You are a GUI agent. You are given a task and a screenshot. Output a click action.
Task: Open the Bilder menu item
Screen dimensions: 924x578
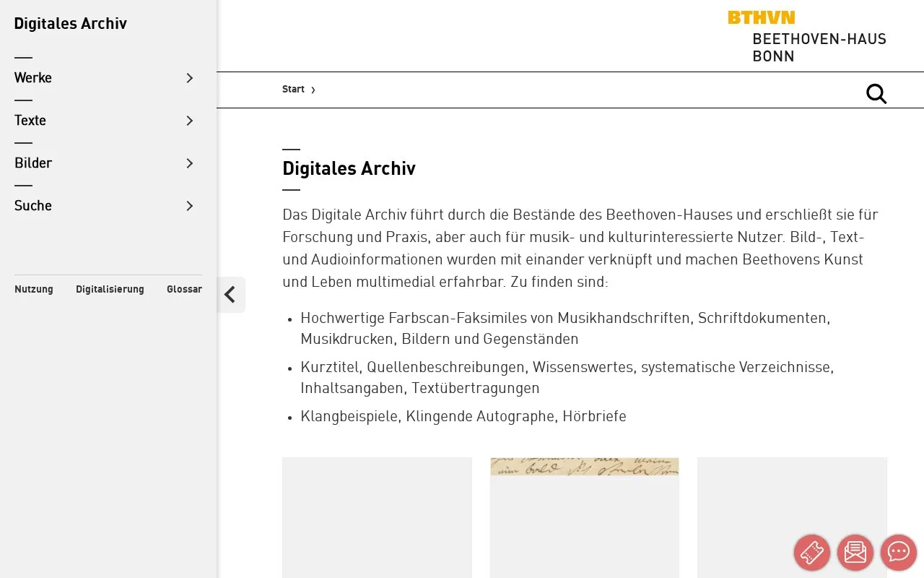[x=33, y=163]
